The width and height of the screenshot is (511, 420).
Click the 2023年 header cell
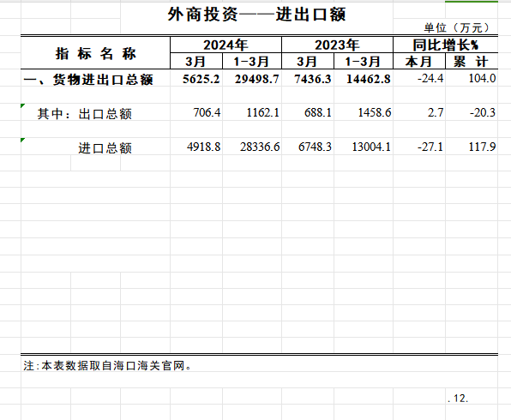[x=337, y=45]
